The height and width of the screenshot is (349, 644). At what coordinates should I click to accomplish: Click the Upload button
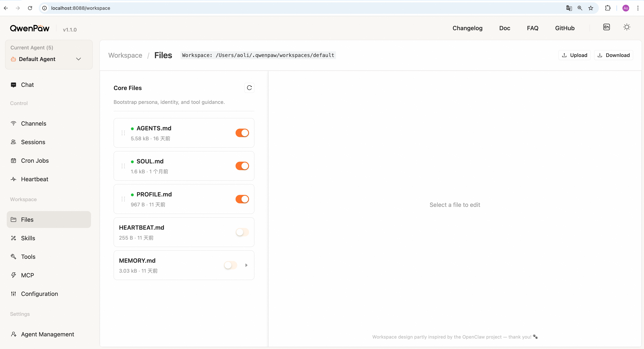pos(574,55)
